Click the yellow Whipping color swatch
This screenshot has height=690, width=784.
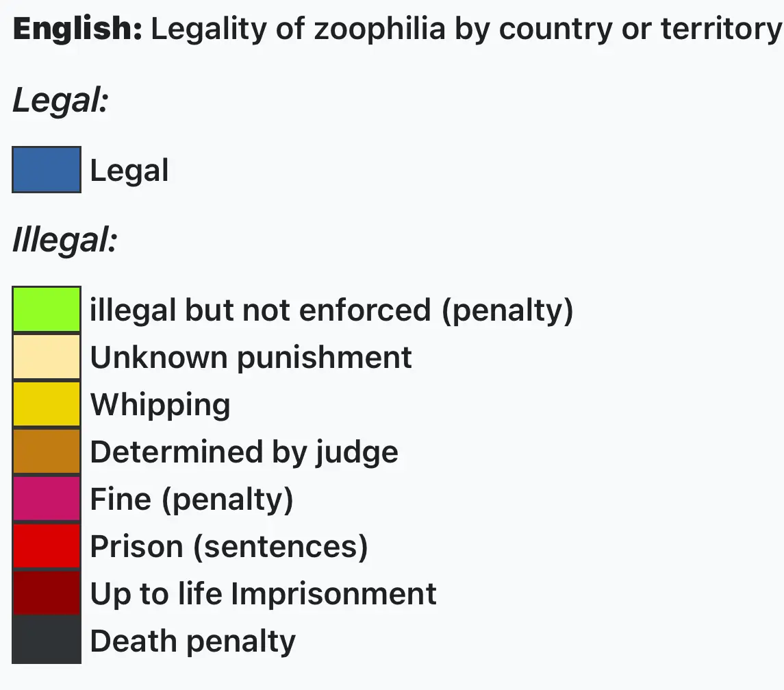coord(47,404)
